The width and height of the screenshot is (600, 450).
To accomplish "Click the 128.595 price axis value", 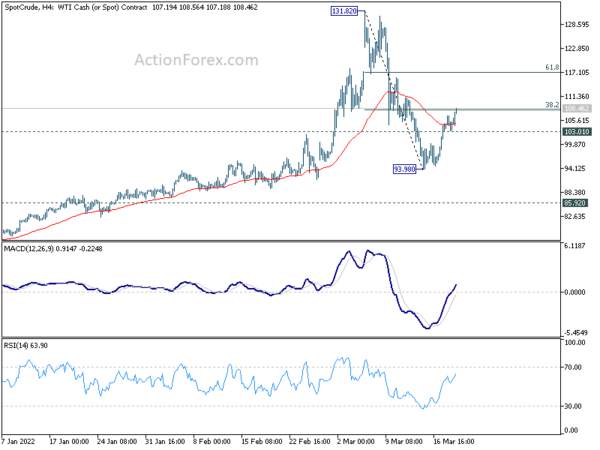I will tap(577, 24).
